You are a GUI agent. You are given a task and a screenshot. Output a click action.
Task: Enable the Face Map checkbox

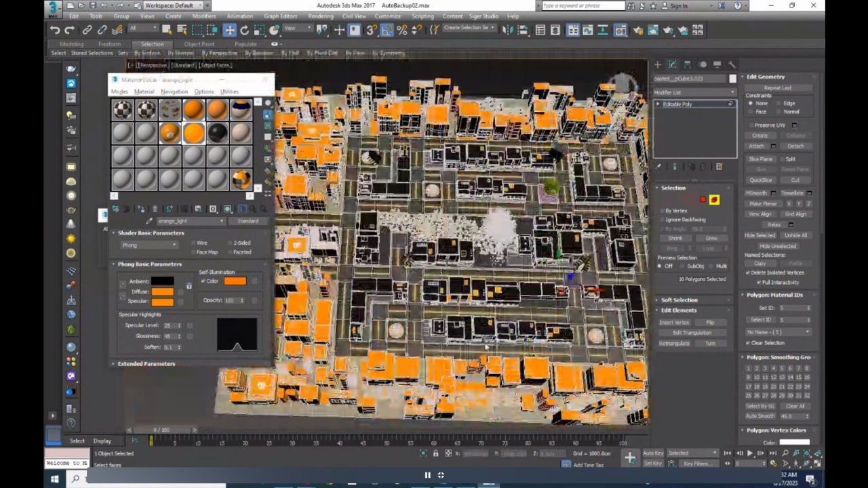[194, 252]
